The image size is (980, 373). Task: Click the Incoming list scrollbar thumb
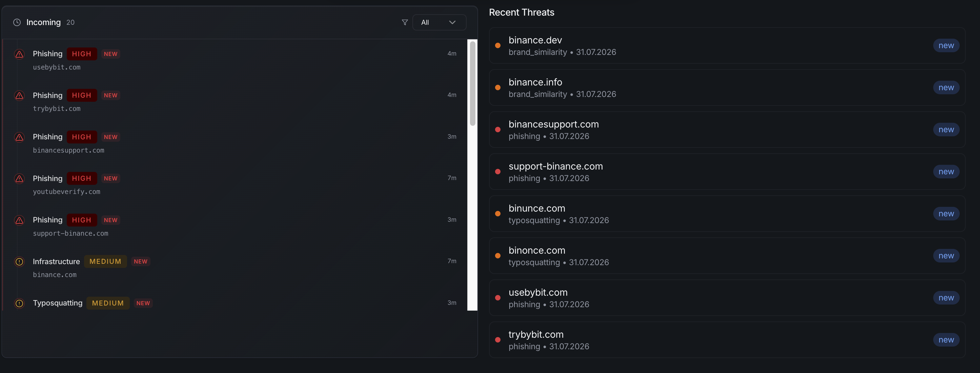click(x=472, y=84)
